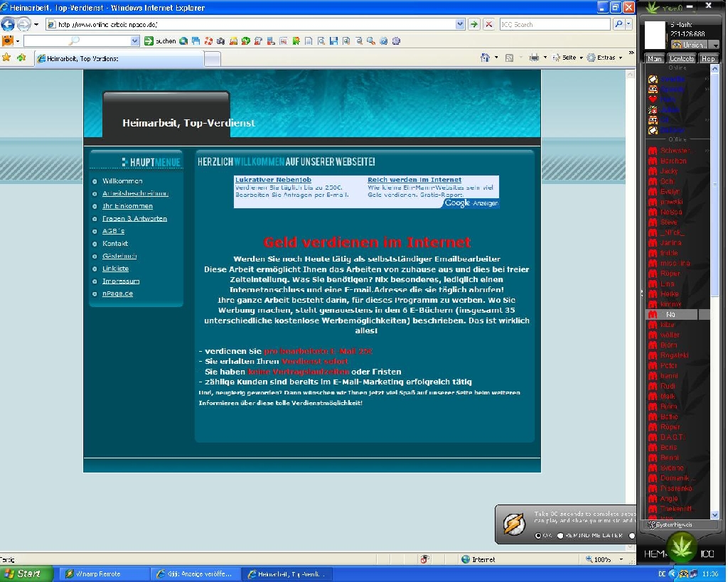Open the ICQ status dropdown arrow
Screen dimensions: 728x582
714,45
